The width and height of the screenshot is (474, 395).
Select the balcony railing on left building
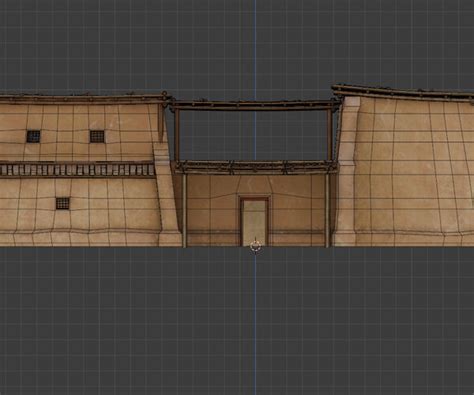pyautogui.click(x=77, y=169)
